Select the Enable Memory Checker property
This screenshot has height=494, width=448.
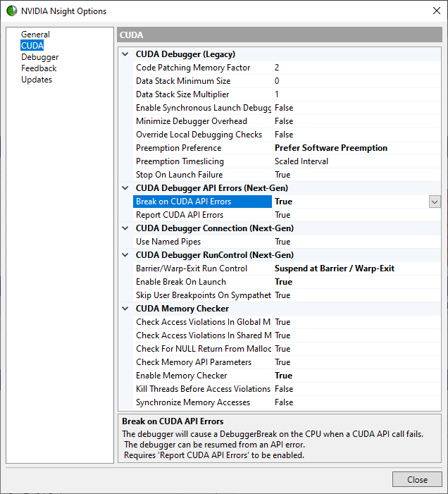(x=182, y=376)
